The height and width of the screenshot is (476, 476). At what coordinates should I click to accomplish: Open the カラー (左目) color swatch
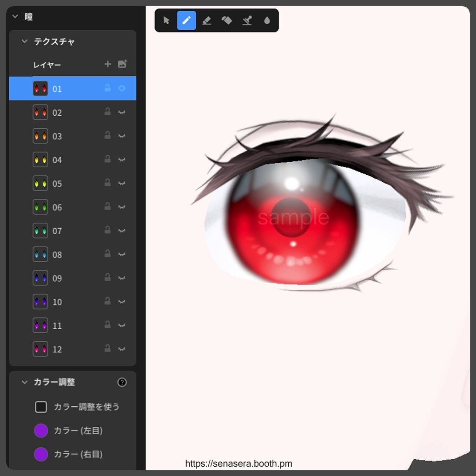pyautogui.click(x=41, y=430)
